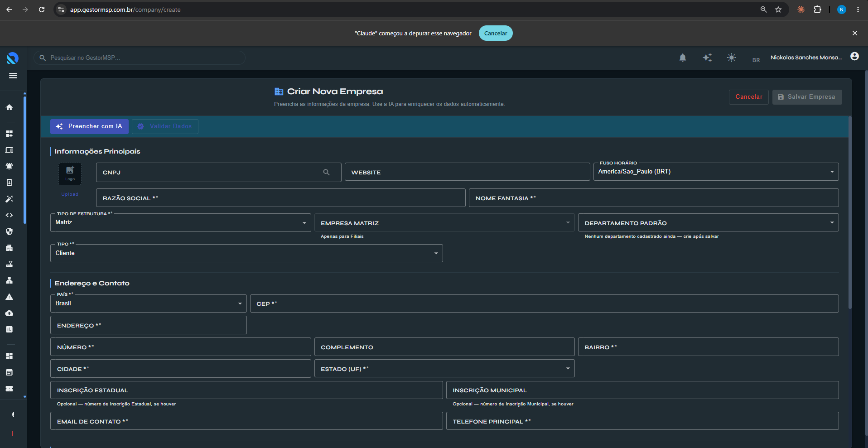Viewport: 868px width, 448px height.
Task: Click the form's vertical scrollbar
Action: coord(850,213)
